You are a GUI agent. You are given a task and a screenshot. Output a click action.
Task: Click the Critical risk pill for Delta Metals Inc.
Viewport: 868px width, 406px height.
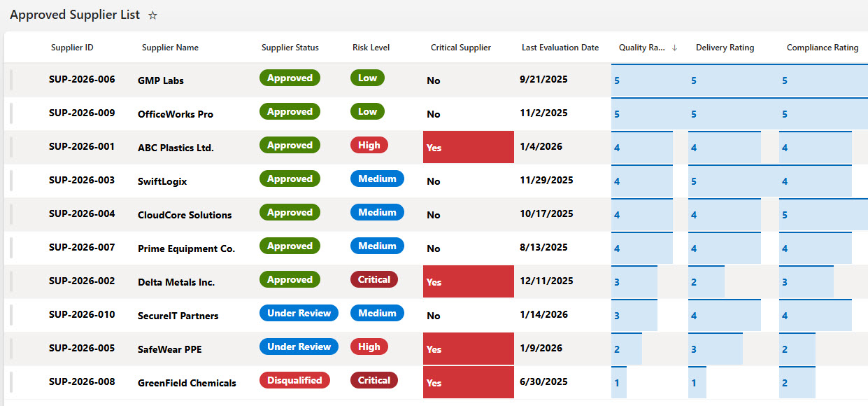click(373, 279)
